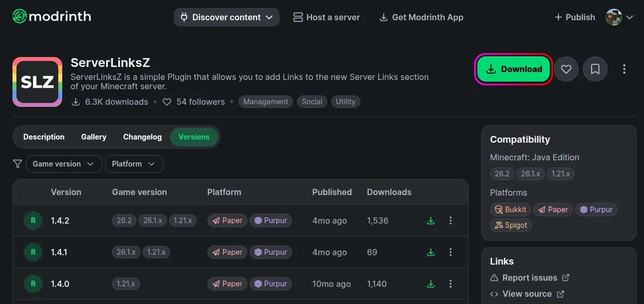Open the options menu for version 1.4.2
This screenshot has height=304, width=644.
(450, 220)
